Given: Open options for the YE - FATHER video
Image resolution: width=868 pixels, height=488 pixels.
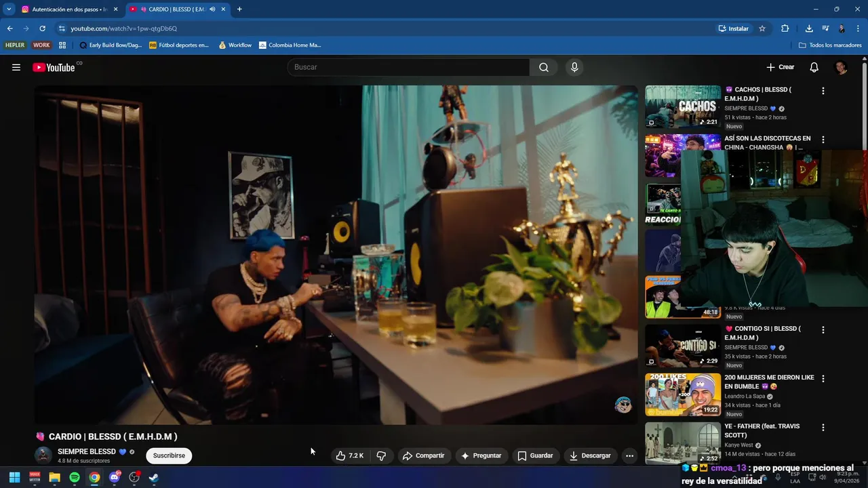Looking at the screenshot, I should point(823,428).
